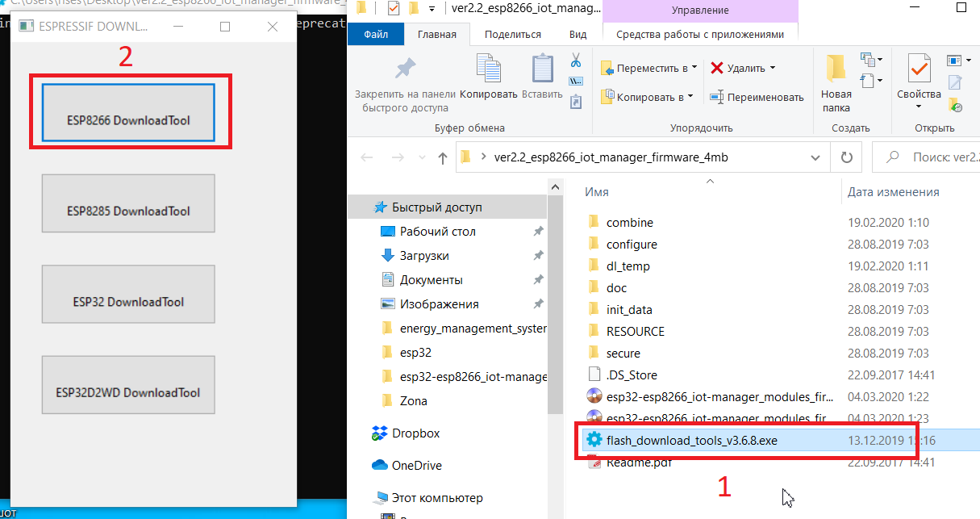Click the scissors Cut icon in ribbon
The height and width of the screenshot is (519, 980).
click(576, 61)
